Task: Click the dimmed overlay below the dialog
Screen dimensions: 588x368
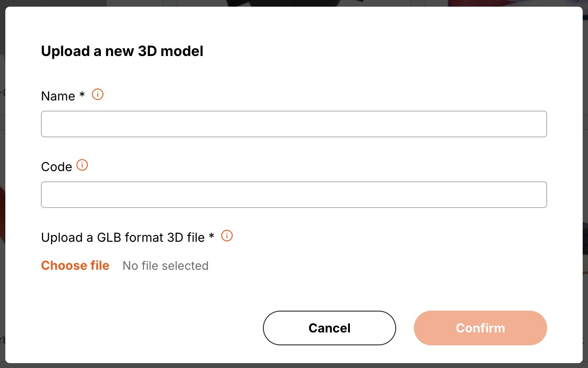Action: click(294, 365)
